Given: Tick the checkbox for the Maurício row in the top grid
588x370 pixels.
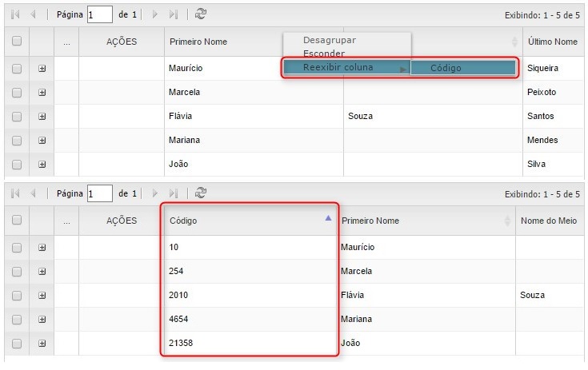Looking at the screenshot, I should pos(17,69).
